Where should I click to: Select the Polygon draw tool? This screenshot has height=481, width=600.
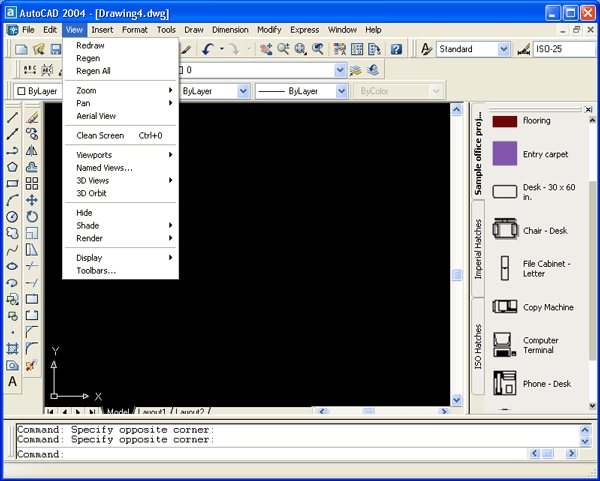(12, 167)
